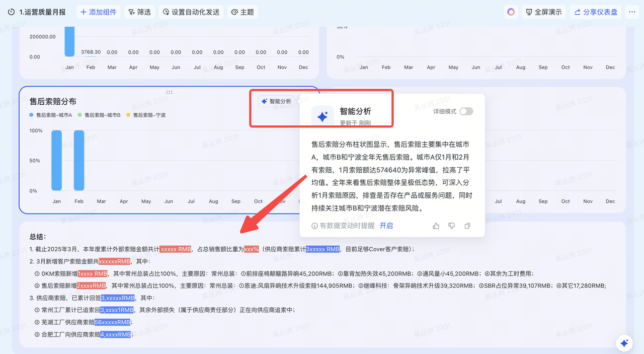This screenshot has height=354, width=644.
Task: Copy the analysis text with copy icon
Action: click(x=467, y=226)
